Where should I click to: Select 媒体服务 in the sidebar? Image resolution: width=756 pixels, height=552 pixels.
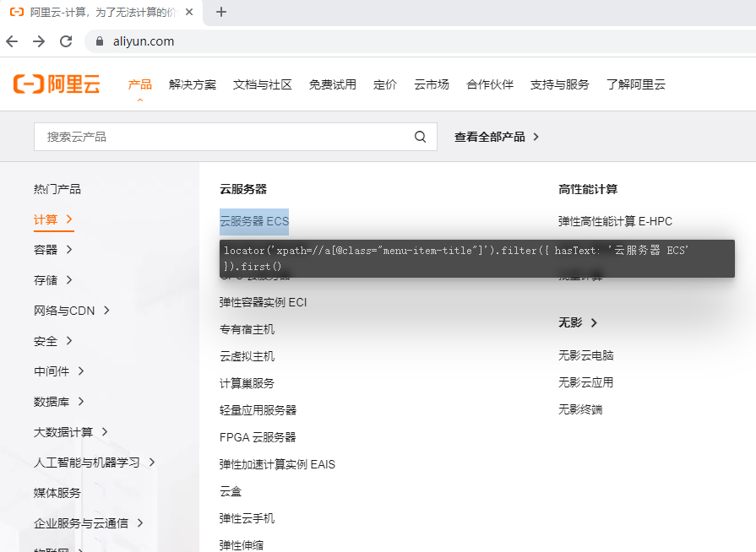(57, 493)
